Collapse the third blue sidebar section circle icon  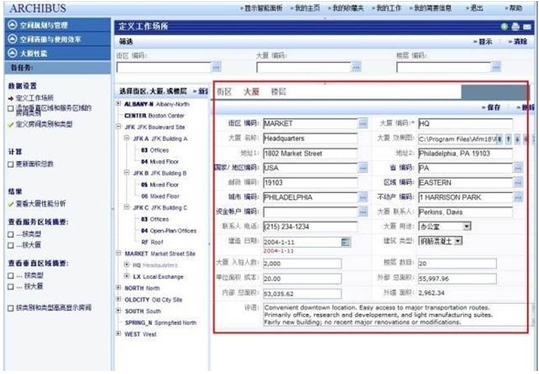coord(12,53)
